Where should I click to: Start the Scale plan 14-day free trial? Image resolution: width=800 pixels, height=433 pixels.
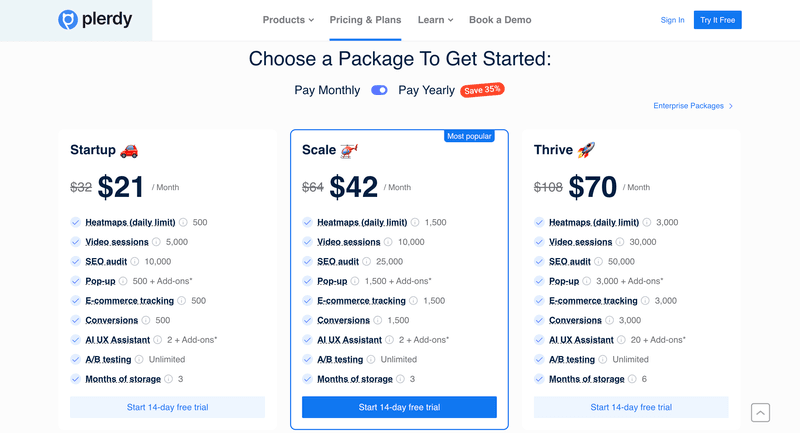[399, 407]
